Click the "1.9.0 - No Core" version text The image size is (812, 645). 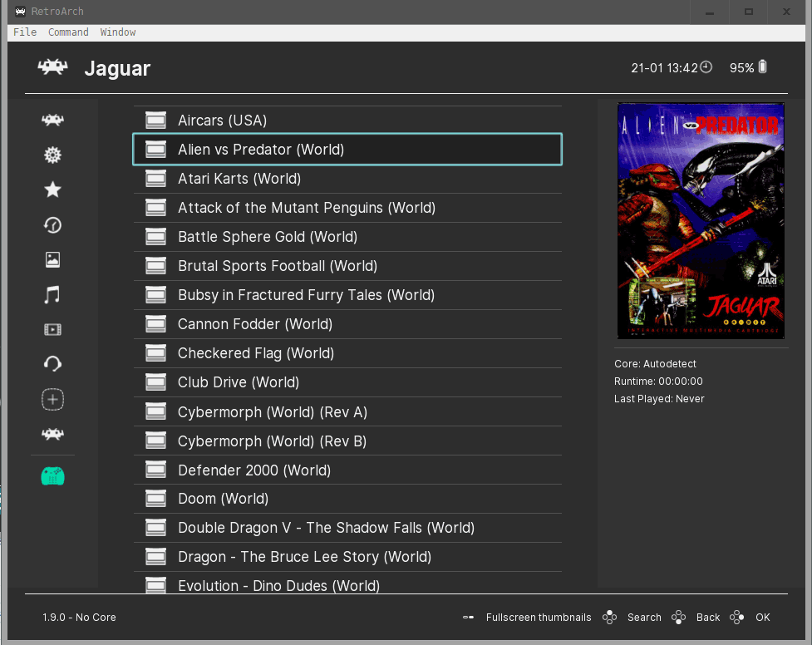pyautogui.click(x=79, y=617)
